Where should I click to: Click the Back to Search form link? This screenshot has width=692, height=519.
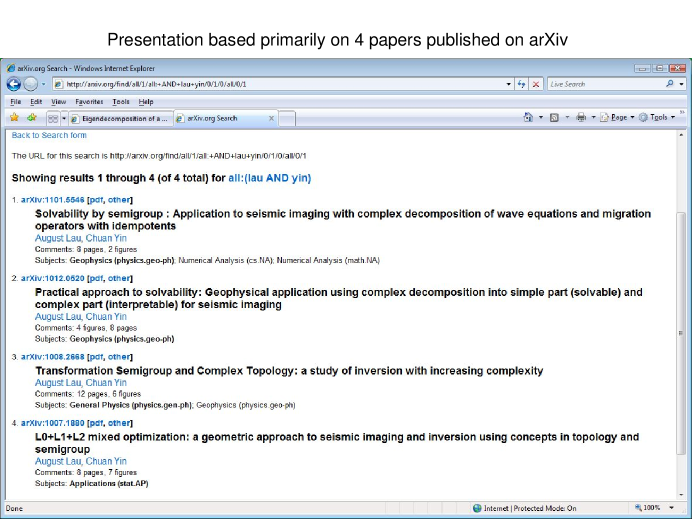click(x=49, y=135)
